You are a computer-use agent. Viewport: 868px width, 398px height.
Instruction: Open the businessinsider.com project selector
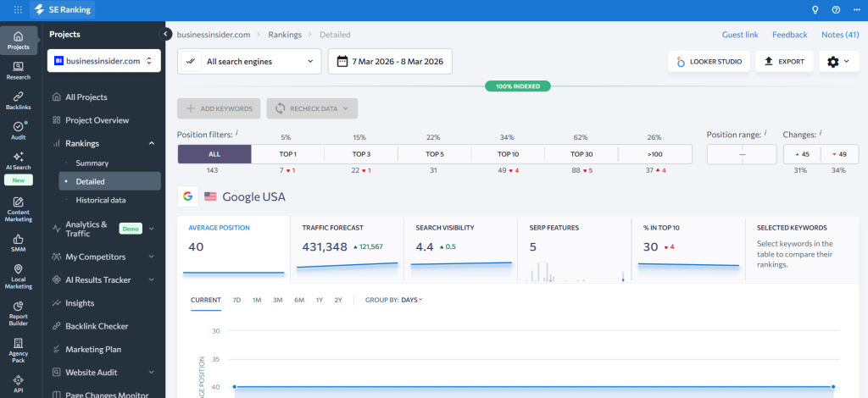[103, 61]
